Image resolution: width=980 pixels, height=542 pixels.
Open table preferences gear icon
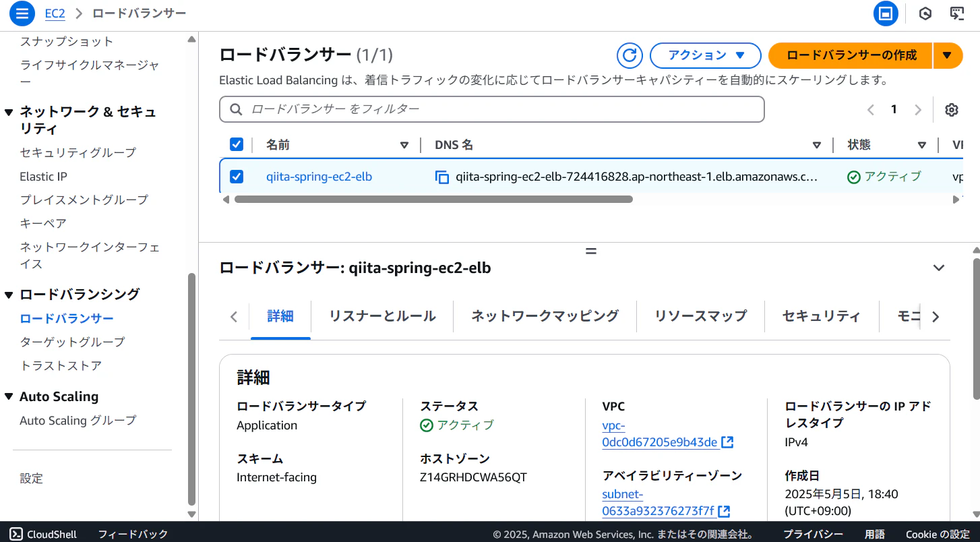(952, 110)
